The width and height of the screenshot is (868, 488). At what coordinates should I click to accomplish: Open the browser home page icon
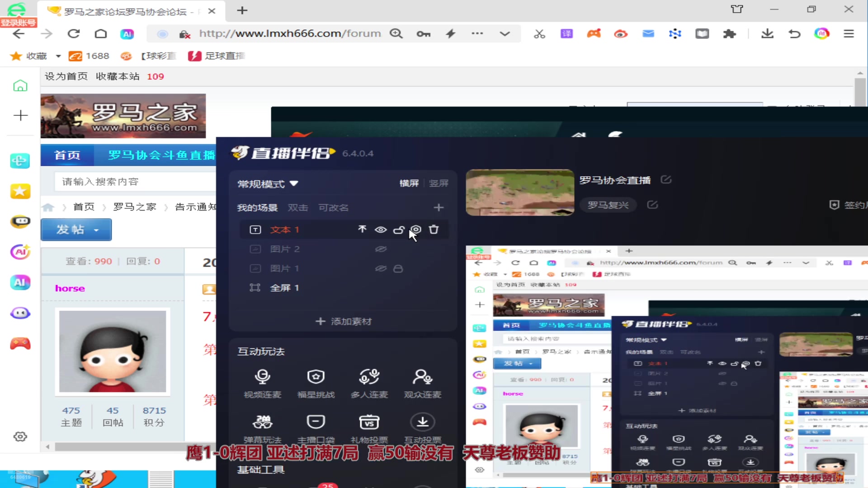(101, 34)
